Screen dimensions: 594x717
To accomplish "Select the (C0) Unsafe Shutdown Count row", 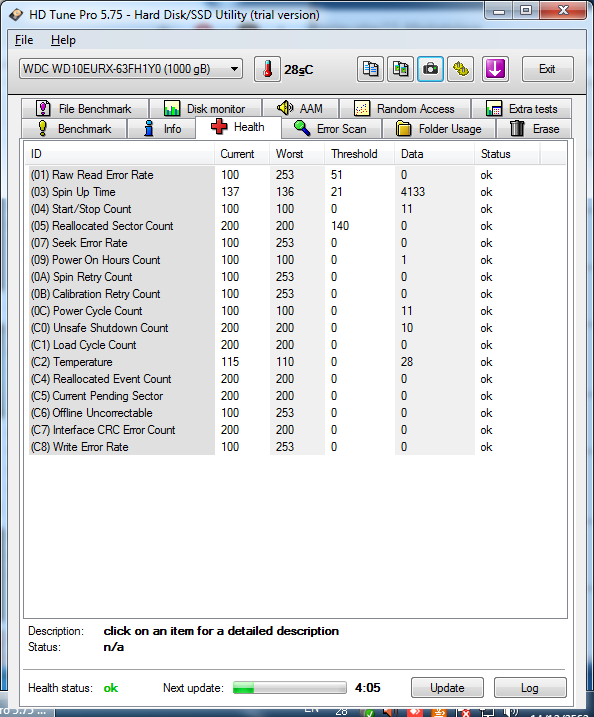I will point(297,328).
